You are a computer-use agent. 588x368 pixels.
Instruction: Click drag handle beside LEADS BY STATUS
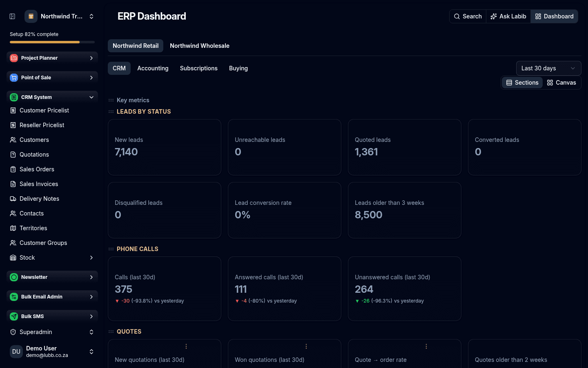111,112
